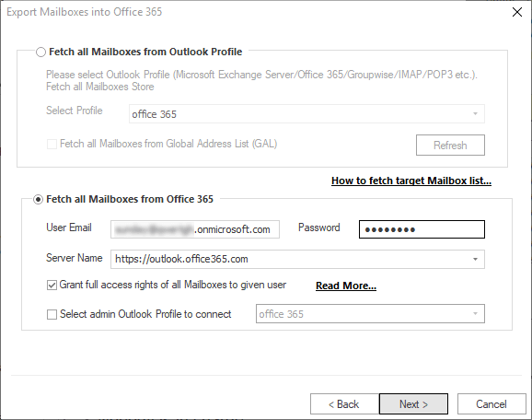Close the Export Mailboxes dialog
The width and height of the screenshot is (532, 420).
517,12
